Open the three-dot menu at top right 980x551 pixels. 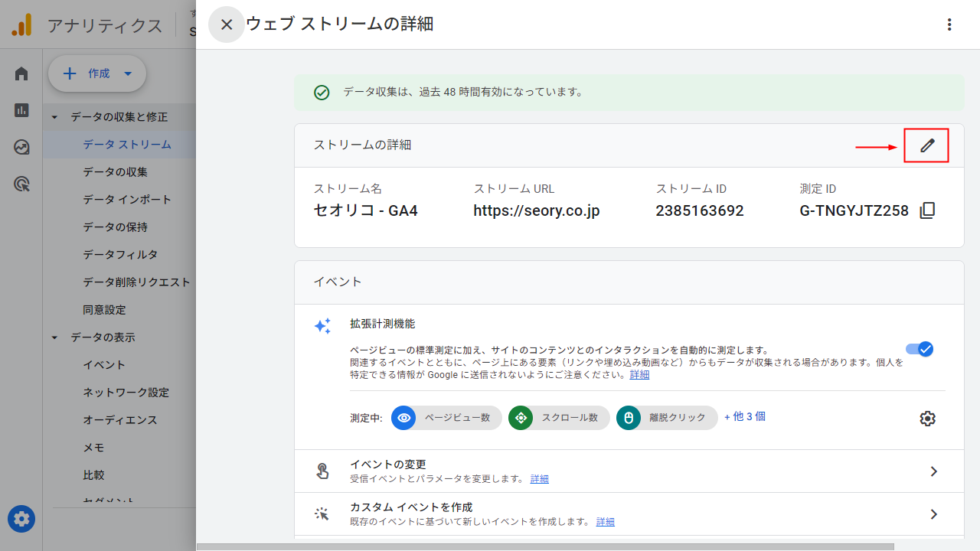coord(949,24)
